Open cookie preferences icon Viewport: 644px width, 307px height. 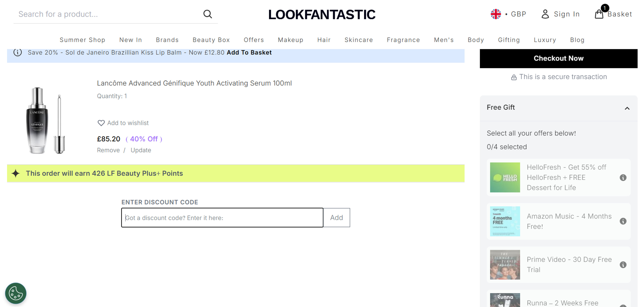point(16,293)
